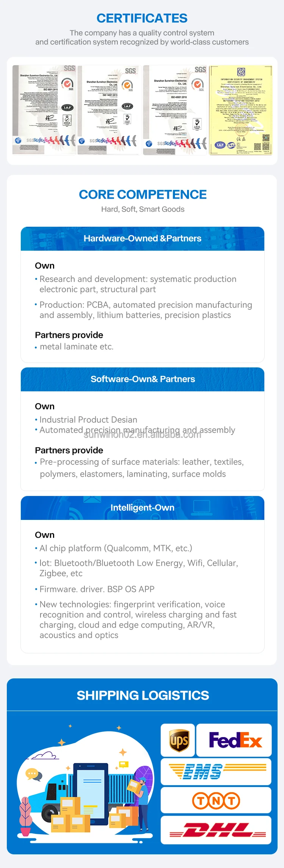Click the AI chip platform bullet text

[115, 548]
